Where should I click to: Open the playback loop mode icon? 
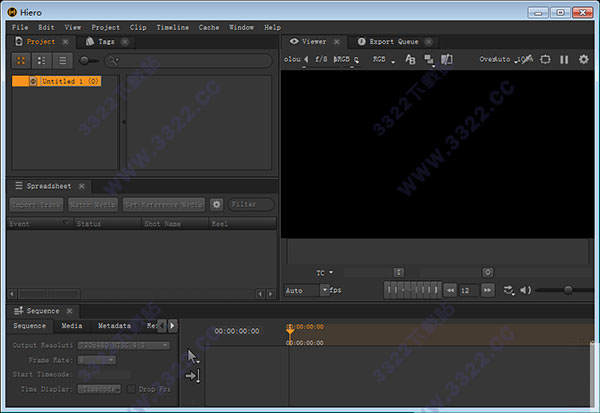pos(508,290)
